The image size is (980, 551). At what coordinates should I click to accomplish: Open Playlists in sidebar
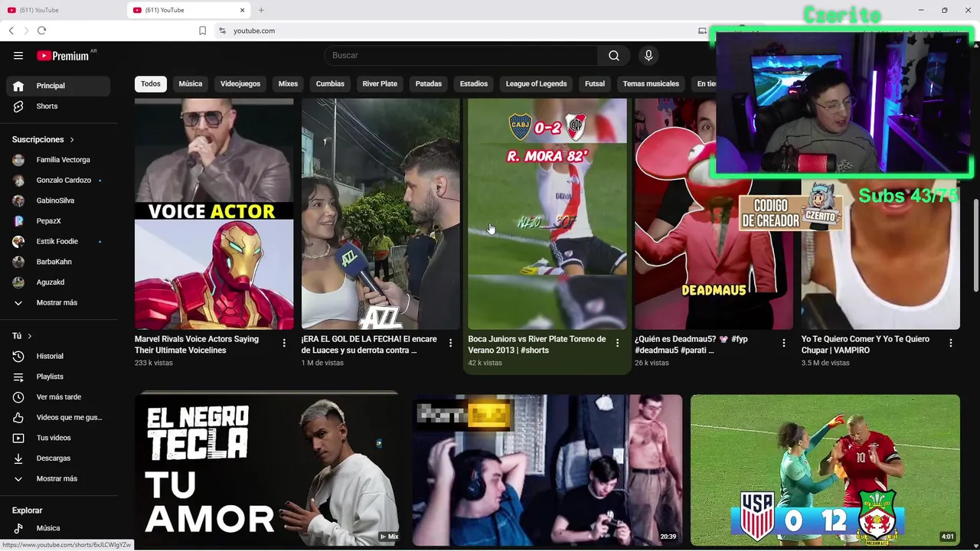(x=58, y=377)
